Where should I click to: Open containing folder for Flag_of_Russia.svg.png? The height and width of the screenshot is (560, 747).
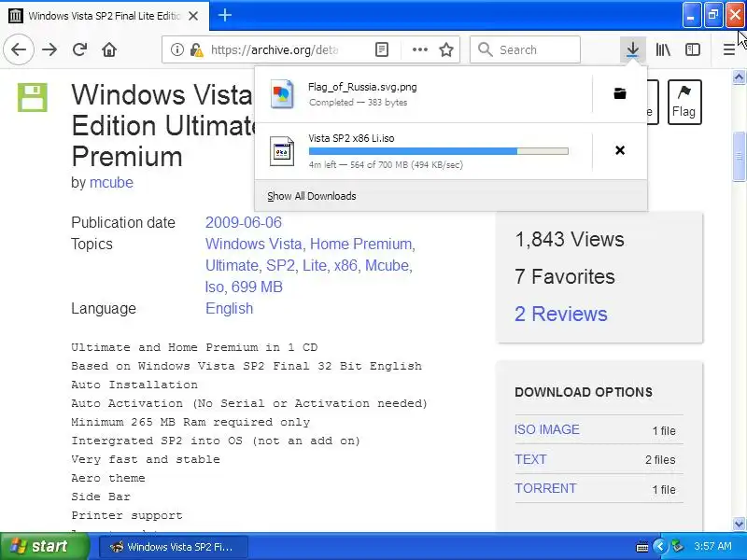point(620,93)
